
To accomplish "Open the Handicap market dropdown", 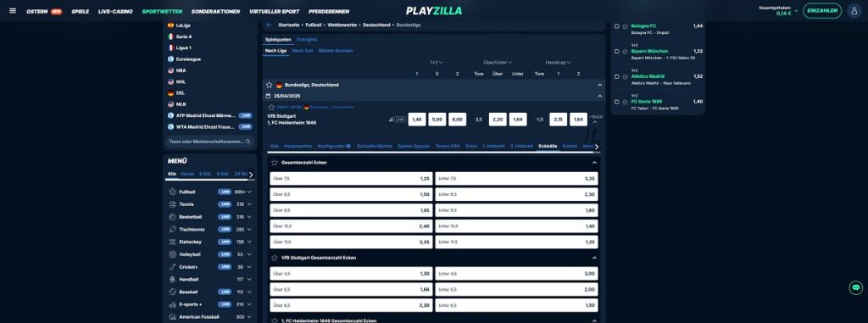I will click(x=558, y=63).
